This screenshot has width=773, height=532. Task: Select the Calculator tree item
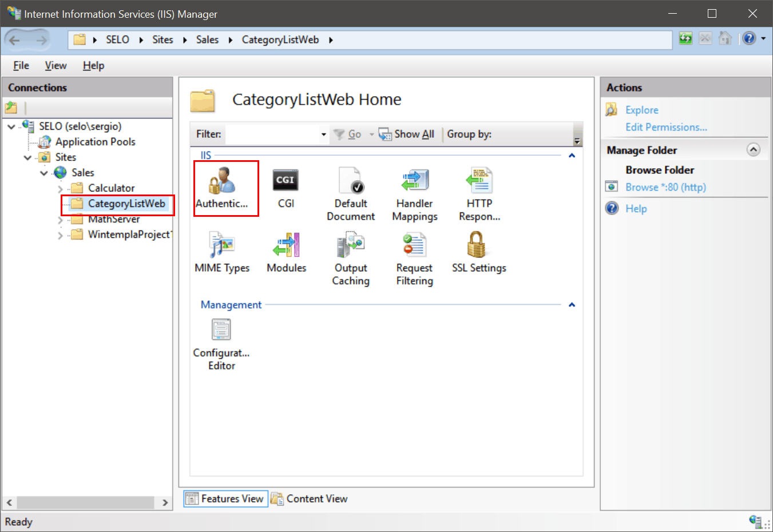coord(112,188)
